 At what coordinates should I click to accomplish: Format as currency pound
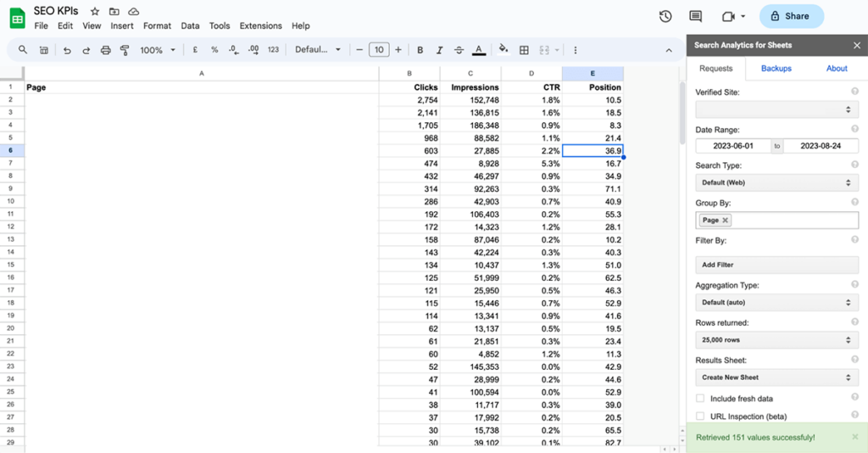coord(195,50)
